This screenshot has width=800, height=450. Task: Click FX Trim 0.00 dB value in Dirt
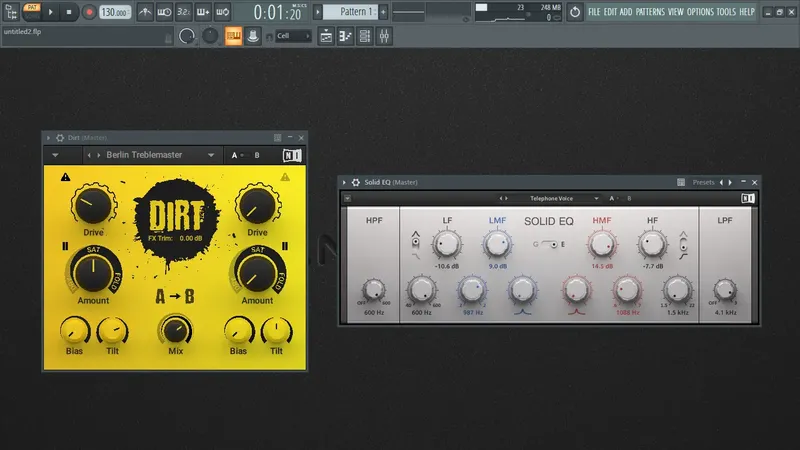191,238
